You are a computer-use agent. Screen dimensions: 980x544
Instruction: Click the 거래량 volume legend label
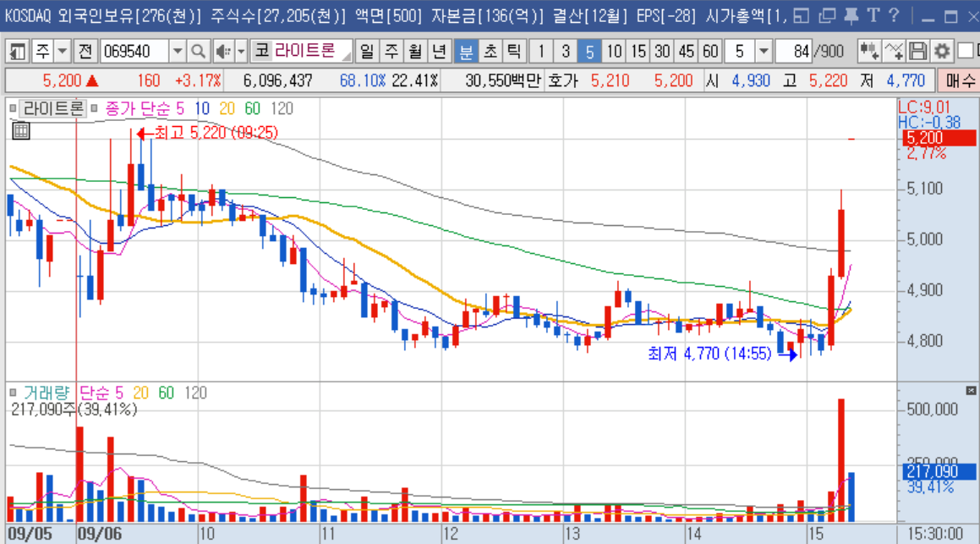pos(47,393)
